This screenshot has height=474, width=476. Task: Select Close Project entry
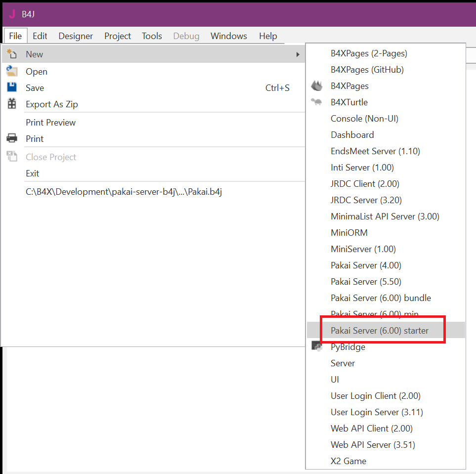153,157
